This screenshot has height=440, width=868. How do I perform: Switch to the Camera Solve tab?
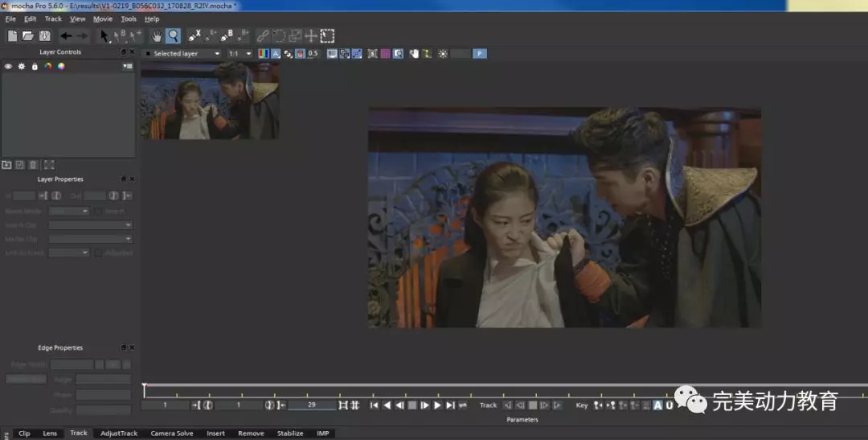tap(172, 434)
